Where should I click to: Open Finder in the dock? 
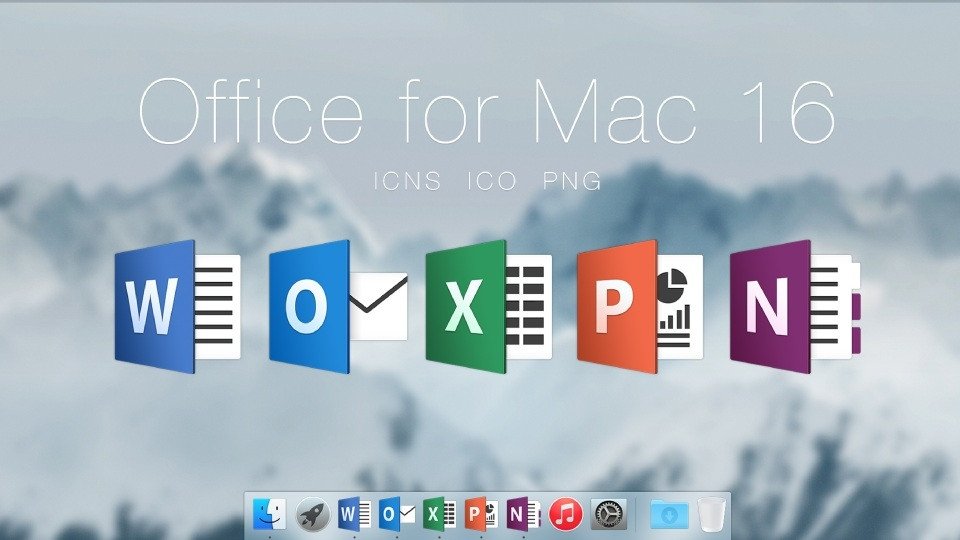[x=270, y=514]
